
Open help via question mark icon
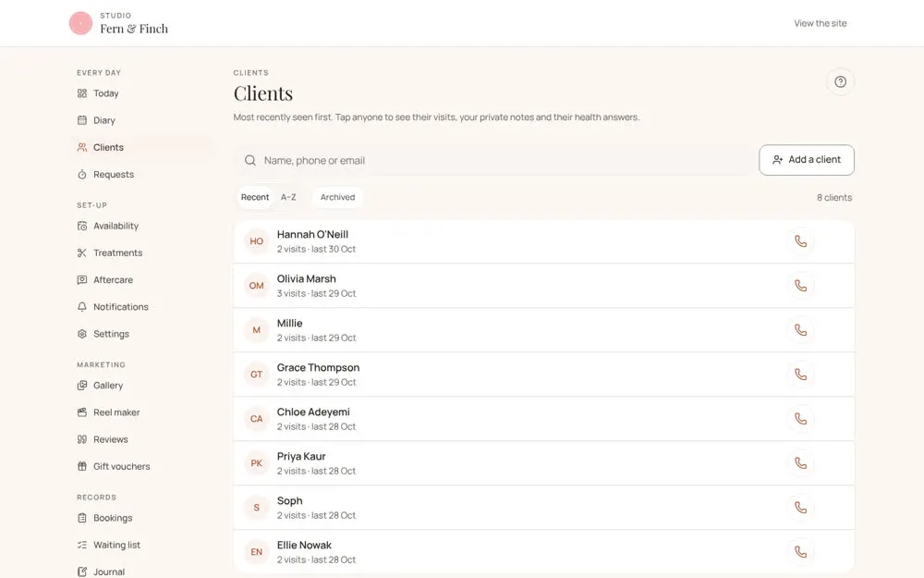click(x=840, y=82)
